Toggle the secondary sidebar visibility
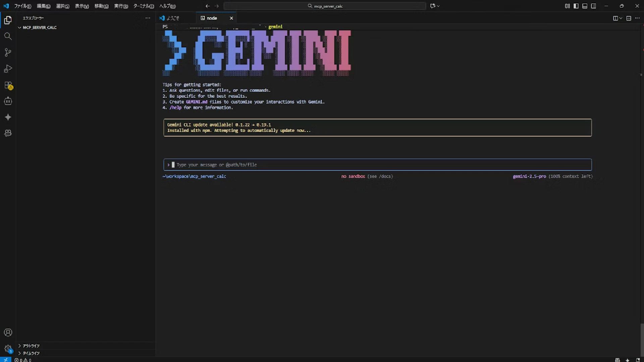The image size is (644, 362). pyautogui.click(x=593, y=6)
